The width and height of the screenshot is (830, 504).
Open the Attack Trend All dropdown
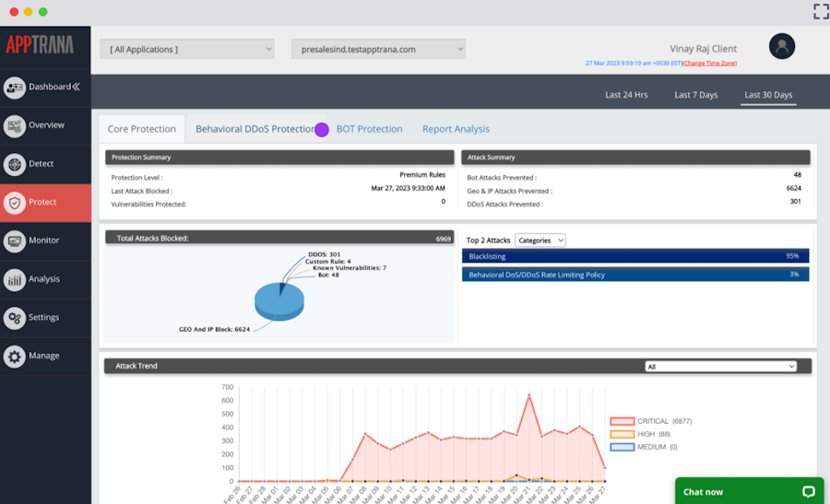click(720, 367)
